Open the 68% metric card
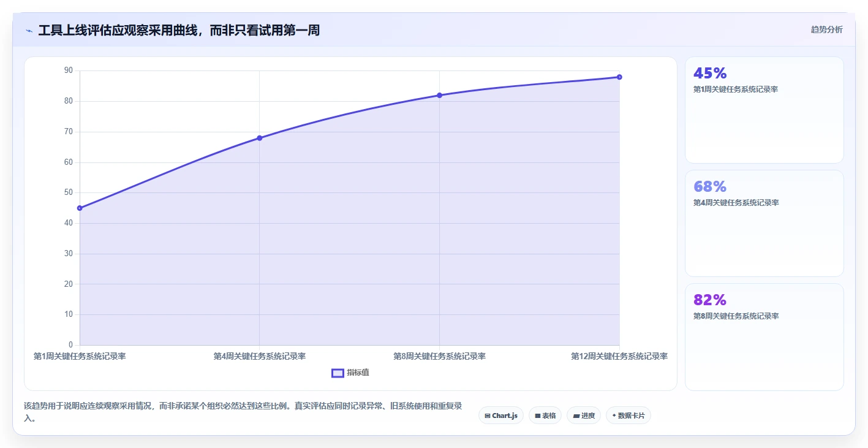This screenshot has width=868, height=448. (764, 224)
